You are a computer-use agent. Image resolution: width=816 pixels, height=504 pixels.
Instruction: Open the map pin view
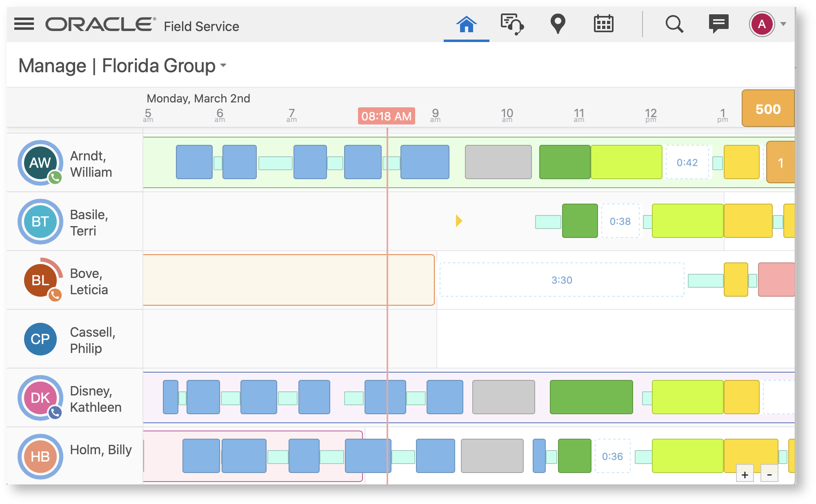pyautogui.click(x=558, y=24)
